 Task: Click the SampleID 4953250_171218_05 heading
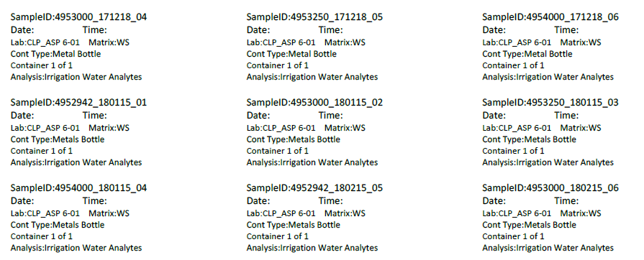(314, 17)
